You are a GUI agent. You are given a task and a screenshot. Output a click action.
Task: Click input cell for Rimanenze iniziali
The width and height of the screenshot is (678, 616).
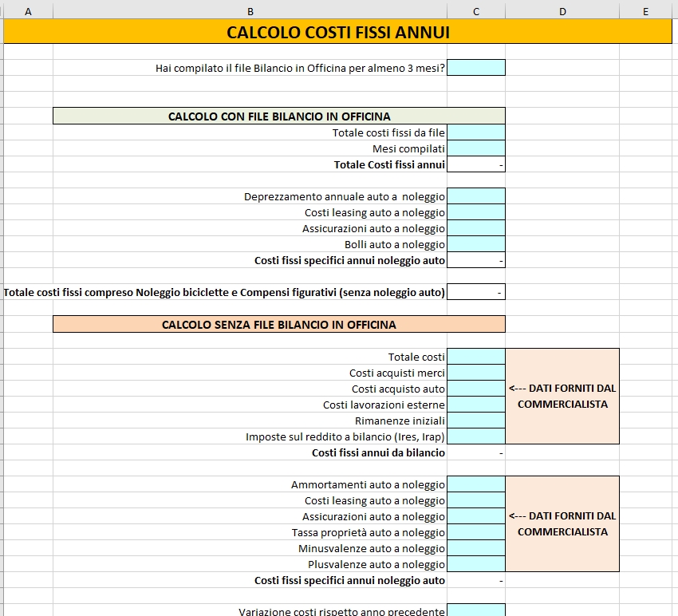(476, 421)
